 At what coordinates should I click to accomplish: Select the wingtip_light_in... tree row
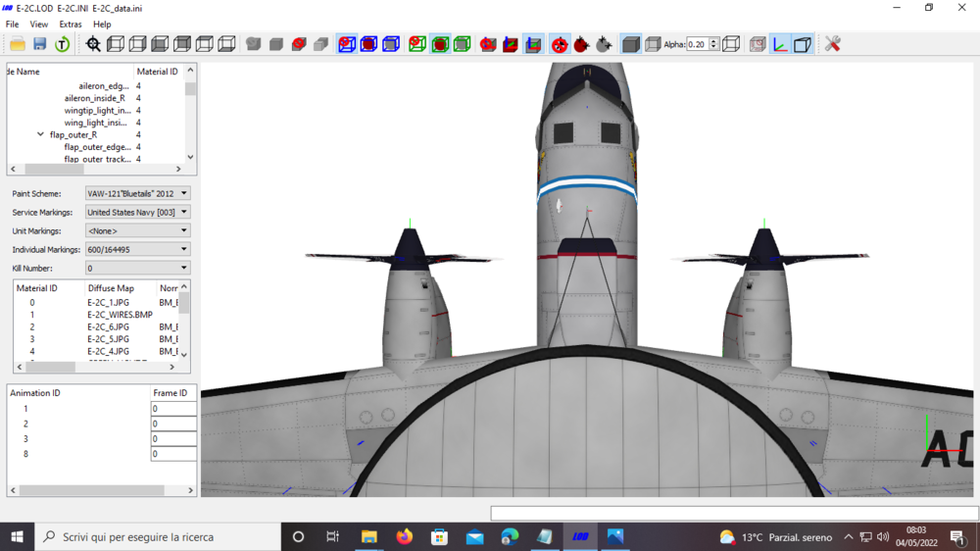pyautogui.click(x=97, y=110)
